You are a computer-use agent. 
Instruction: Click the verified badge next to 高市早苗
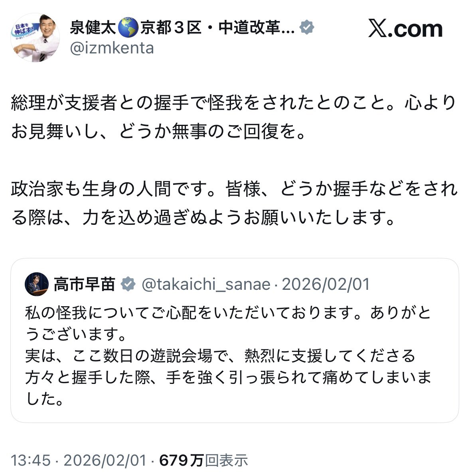[x=128, y=284]
